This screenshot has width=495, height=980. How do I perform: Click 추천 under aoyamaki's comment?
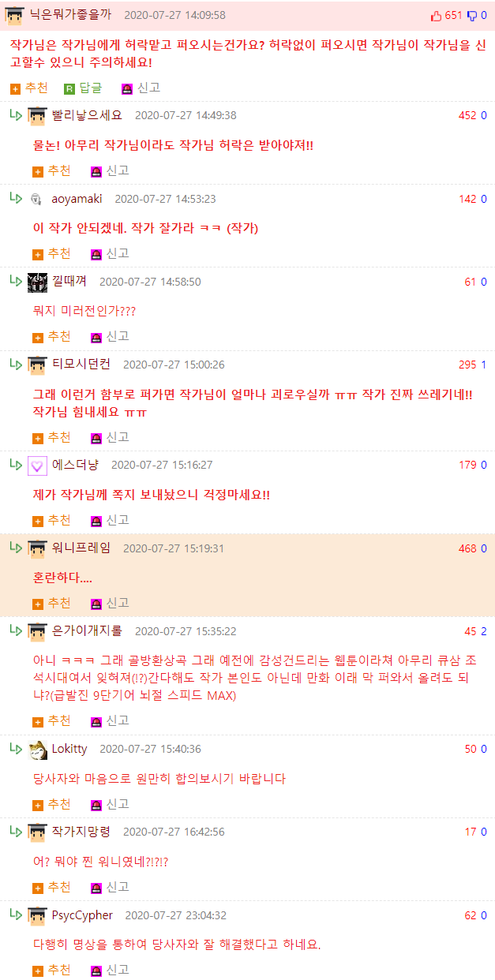point(51,254)
